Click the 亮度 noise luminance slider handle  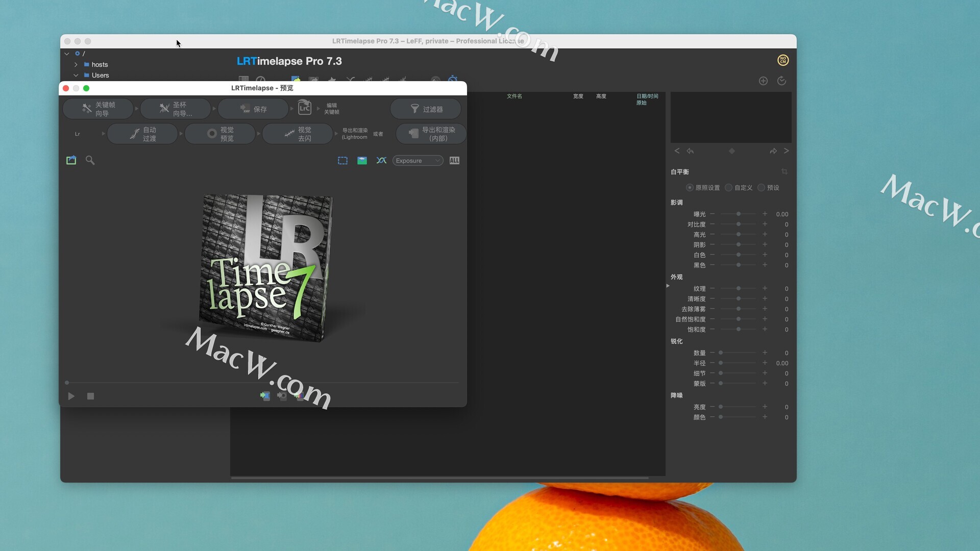721,407
